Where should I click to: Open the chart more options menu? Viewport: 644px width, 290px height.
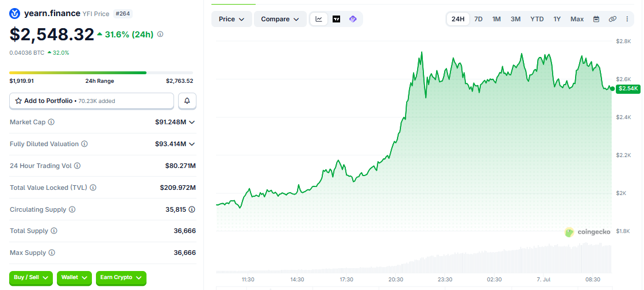[627, 19]
